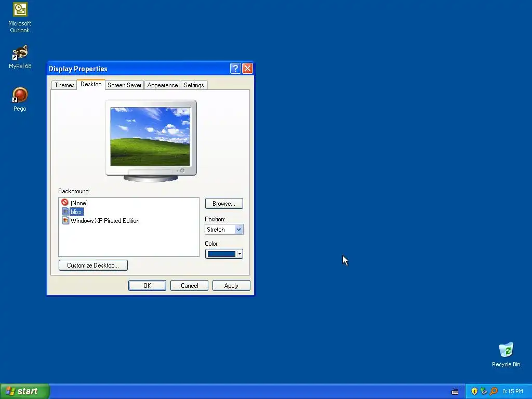Image resolution: width=532 pixels, height=399 pixels.
Task: Click the help question mark button
Action: (x=235, y=69)
